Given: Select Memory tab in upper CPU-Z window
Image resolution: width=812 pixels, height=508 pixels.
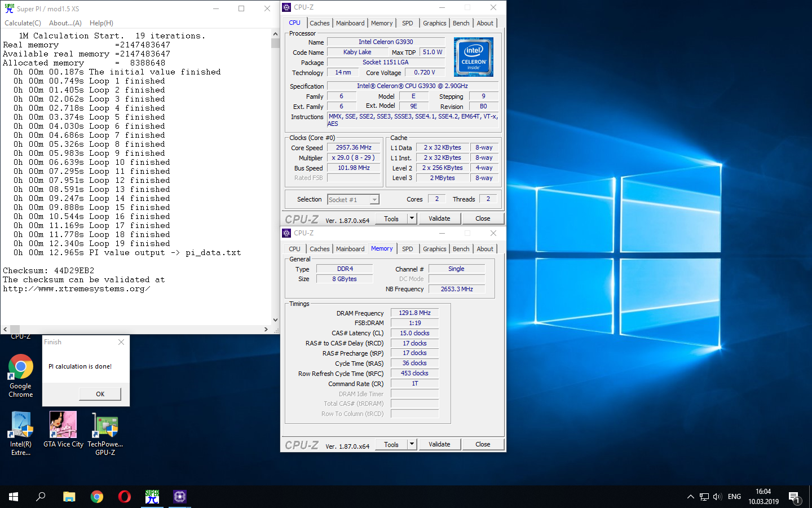Looking at the screenshot, I should click(382, 23).
